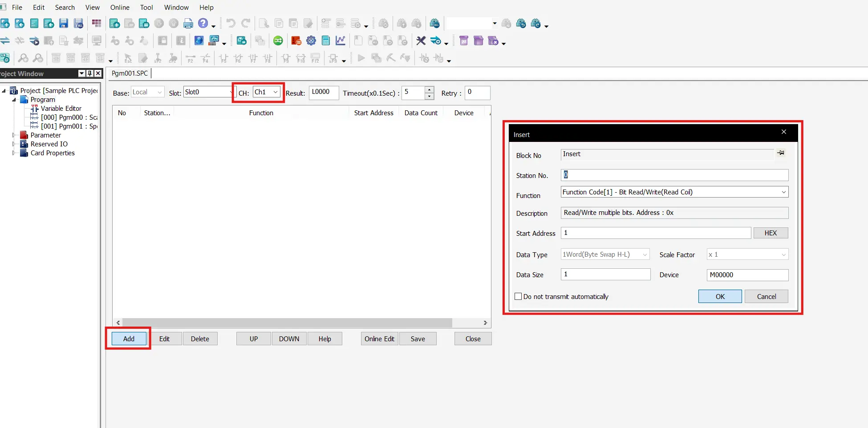Open the trend graph chart icon
This screenshot has width=868, height=428.
click(341, 41)
